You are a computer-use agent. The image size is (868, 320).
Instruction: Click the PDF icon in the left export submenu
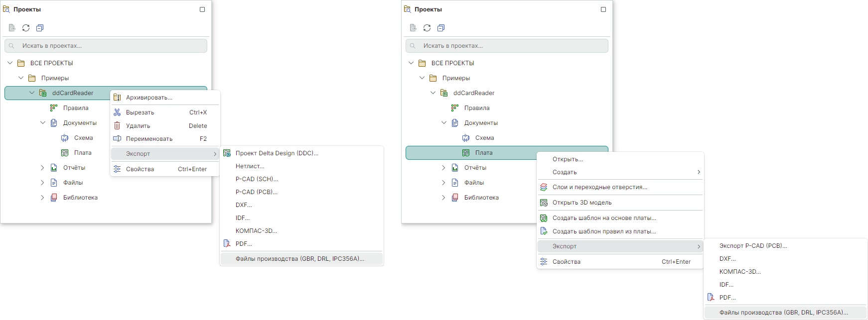point(227,244)
